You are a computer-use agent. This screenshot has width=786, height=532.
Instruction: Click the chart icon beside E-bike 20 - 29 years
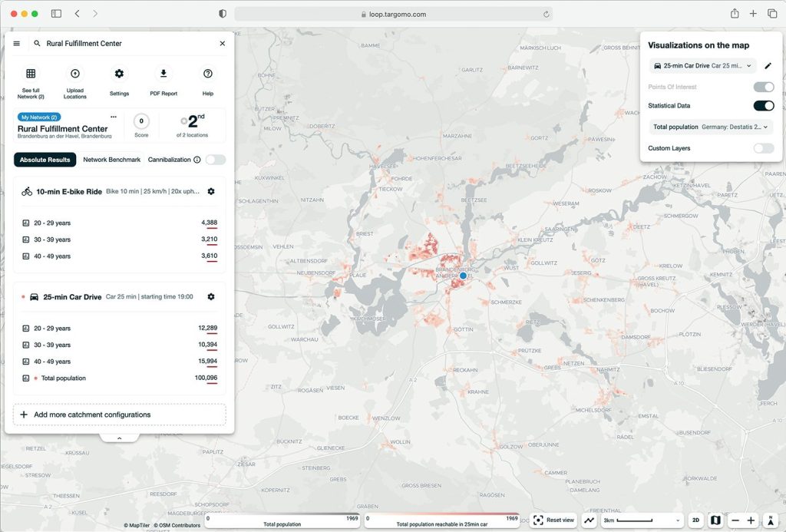tap(26, 223)
